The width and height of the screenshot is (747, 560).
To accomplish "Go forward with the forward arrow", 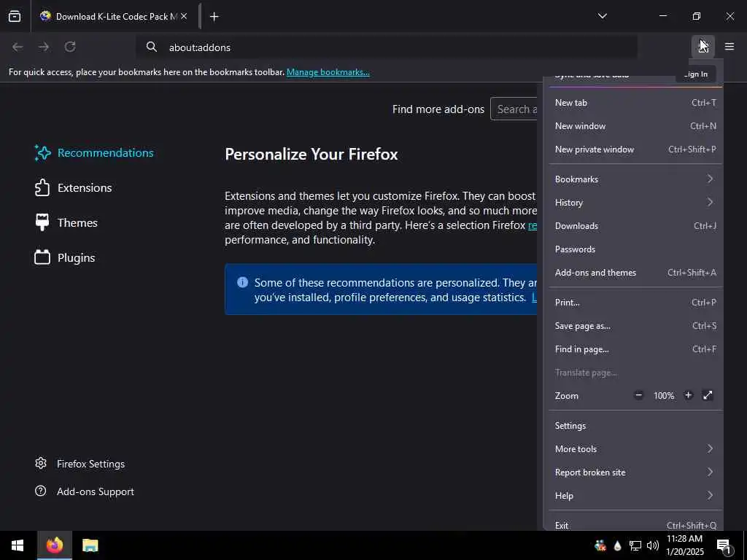I will click(x=44, y=47).
